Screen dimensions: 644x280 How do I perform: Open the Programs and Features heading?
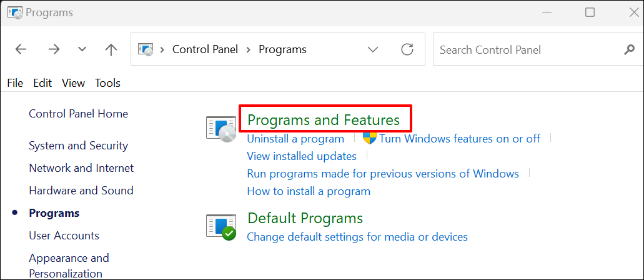[x=324, y=119]
